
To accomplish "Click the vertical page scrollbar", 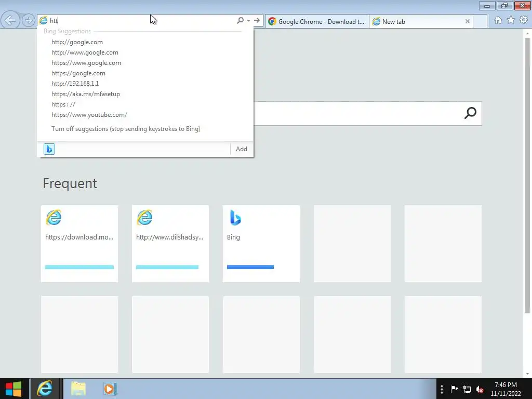I will click(527, 176).
